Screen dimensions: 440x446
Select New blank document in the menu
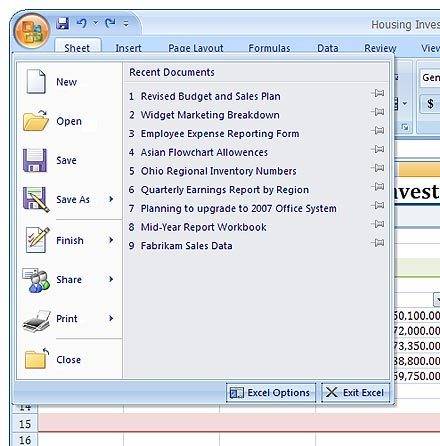[36, 81]
